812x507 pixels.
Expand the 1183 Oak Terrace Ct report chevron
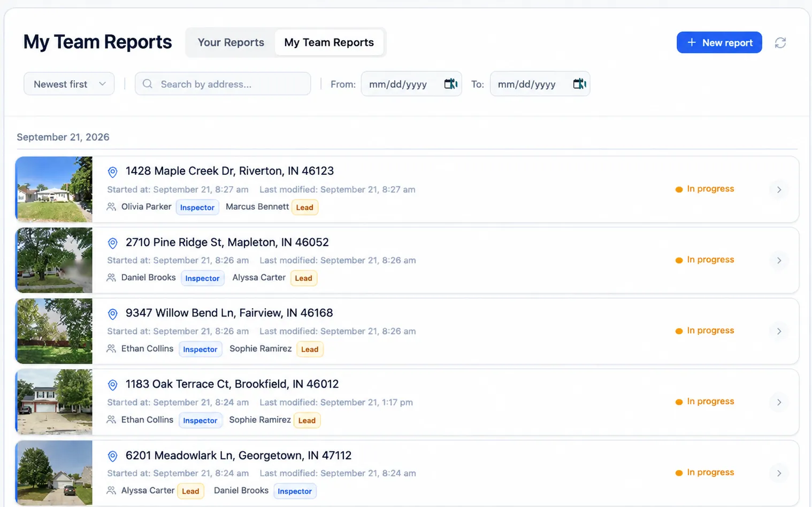click(x=779, y=402)
